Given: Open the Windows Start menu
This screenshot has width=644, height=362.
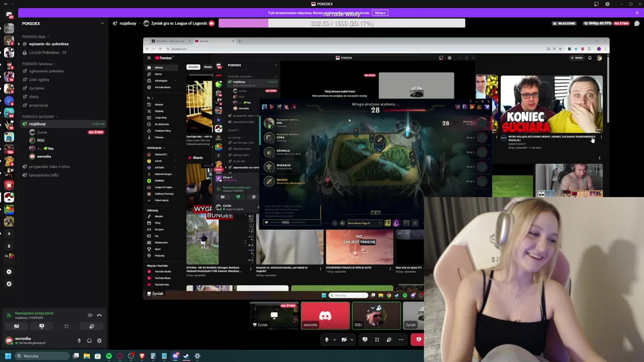Looking at the screenshot, I should (x=8, y=356).
